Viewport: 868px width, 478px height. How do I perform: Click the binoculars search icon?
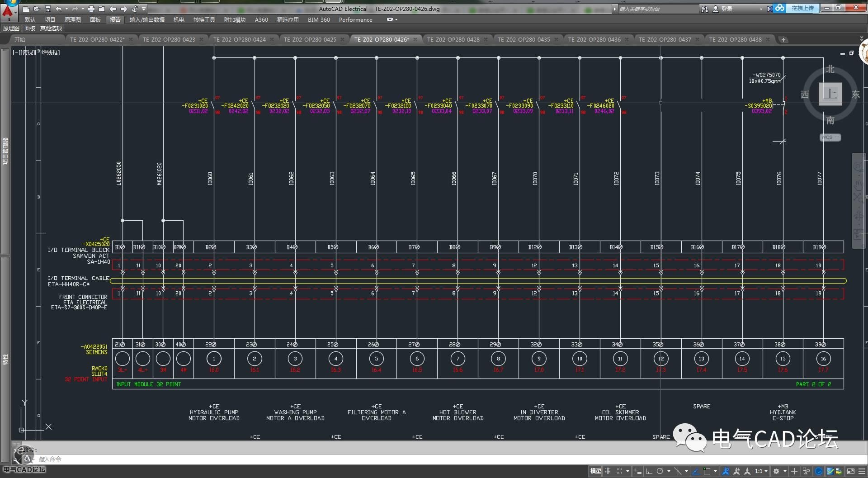[x=705, y=9]
